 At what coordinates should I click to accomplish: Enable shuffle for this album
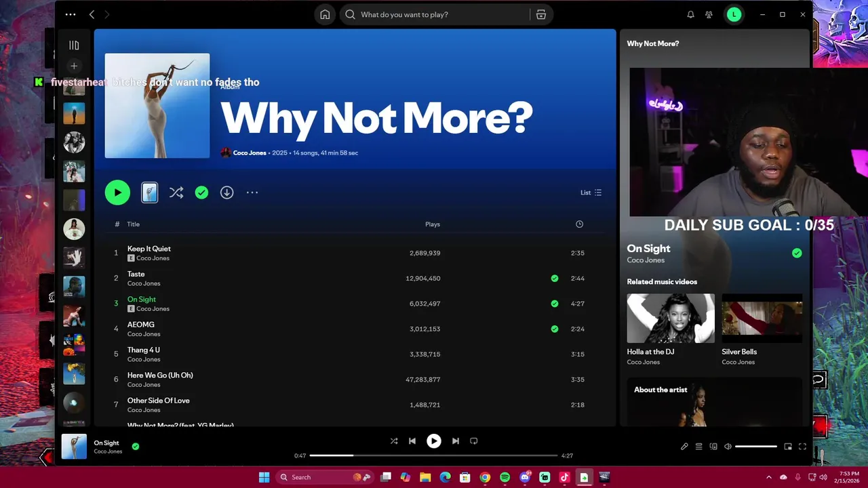coord(176,192)
